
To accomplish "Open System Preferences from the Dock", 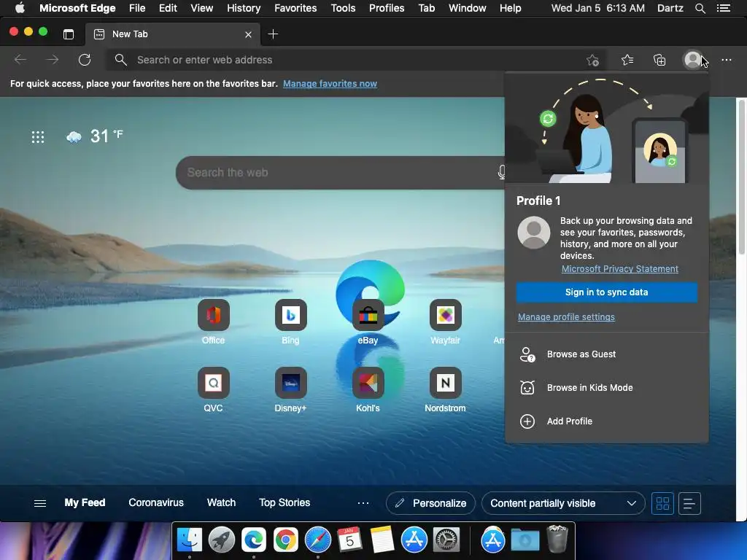I will coord(446,540).
